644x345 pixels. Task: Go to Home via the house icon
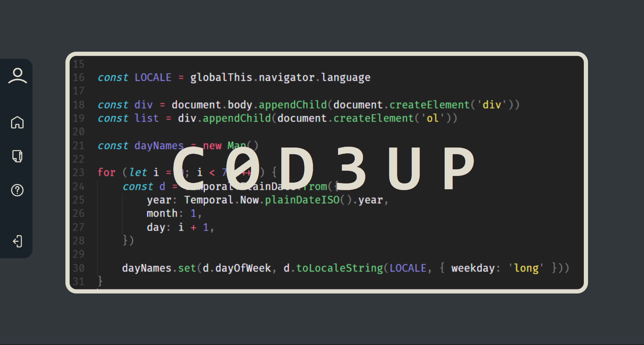pyautogui.click(x=17, y=122)
